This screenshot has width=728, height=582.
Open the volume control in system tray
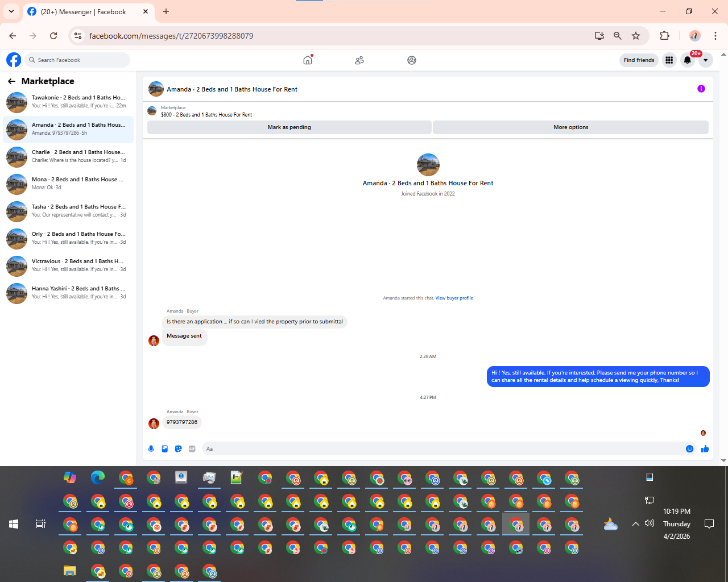[x=650, y=523]
